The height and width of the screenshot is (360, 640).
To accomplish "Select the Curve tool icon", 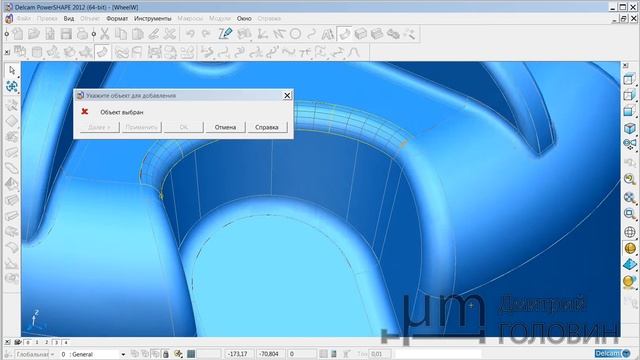I will tap(311, 34).
